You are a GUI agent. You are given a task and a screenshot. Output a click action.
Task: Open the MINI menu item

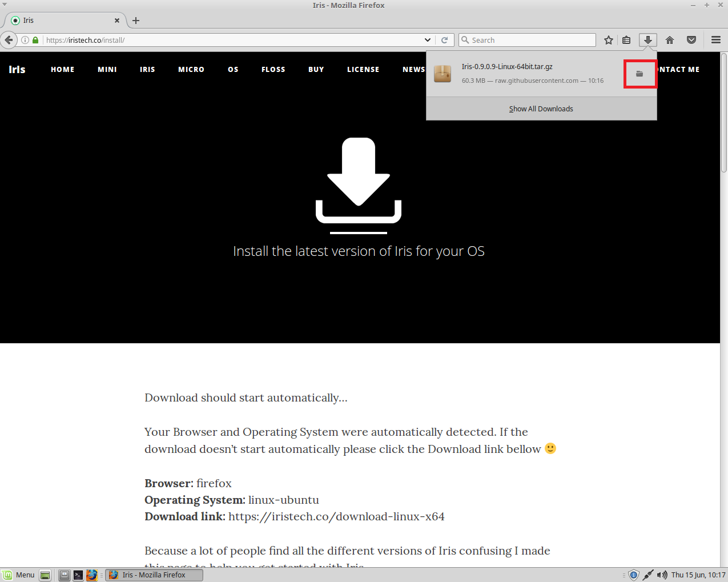click(x=107, y=69)
